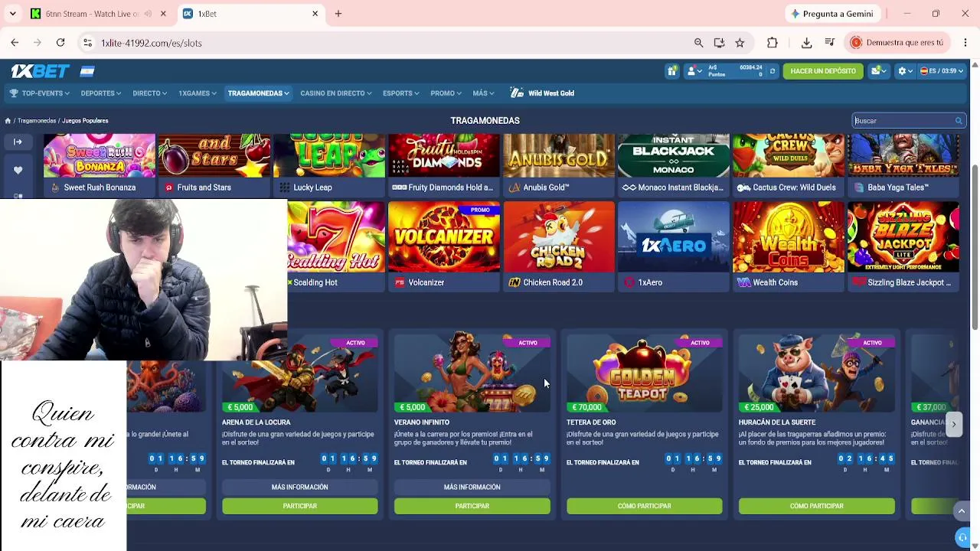The image size is (980, 551).
Task: Open MÁS INFORMACIÓN for Arena de la Locura
Action: pos(299,487)
